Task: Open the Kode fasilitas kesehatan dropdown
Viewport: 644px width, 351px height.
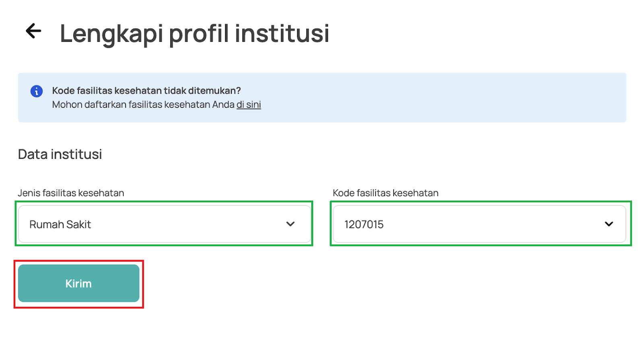Action: tap(479, 224)
